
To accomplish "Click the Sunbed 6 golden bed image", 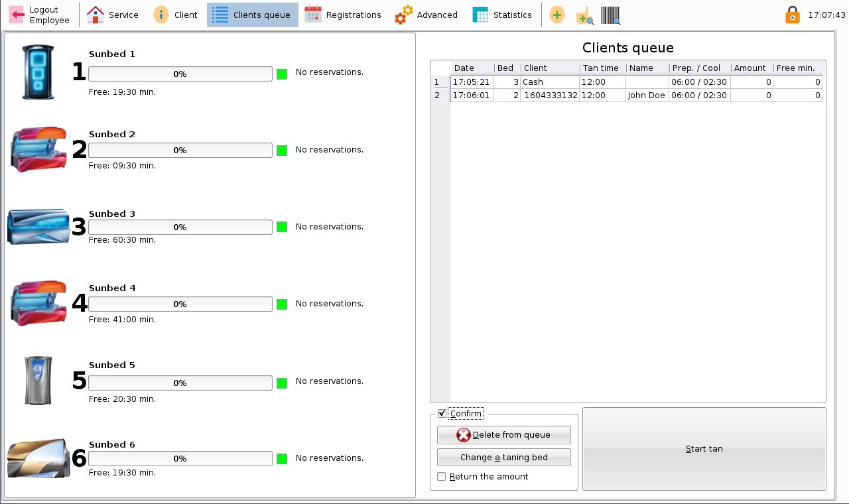I will click(x=38, y=458).
